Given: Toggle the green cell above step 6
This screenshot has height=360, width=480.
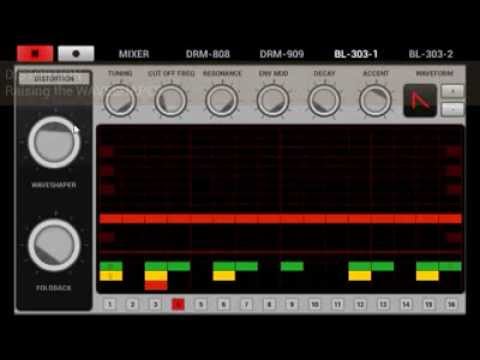Looking at the screenshot, I should (224, 266).
